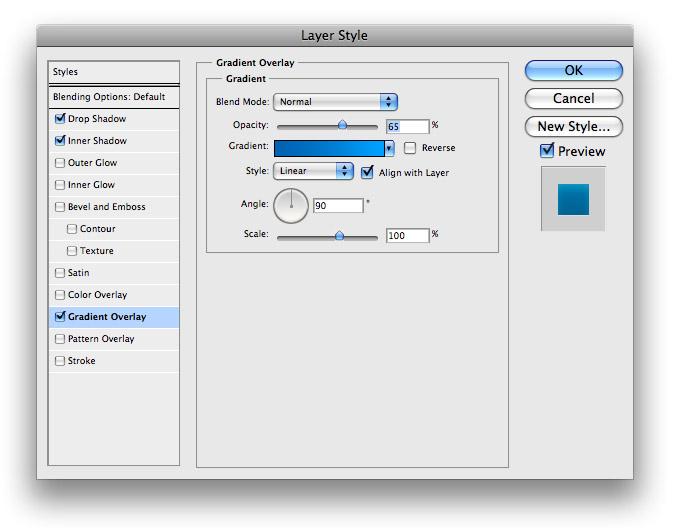
Task: Select the Blending Options: Default item
Action: pyautogui.click(x=114, y=97)
